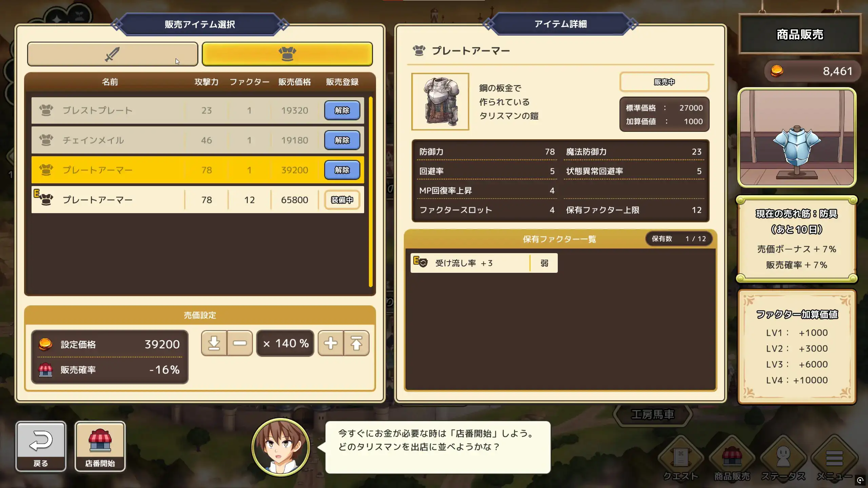868x488 pixels.
Task: Select the 受け流し率 +3 factor entry
Action: [484, 263]
